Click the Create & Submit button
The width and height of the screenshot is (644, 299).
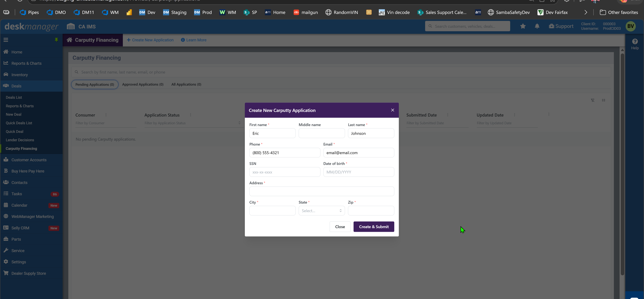374,227
